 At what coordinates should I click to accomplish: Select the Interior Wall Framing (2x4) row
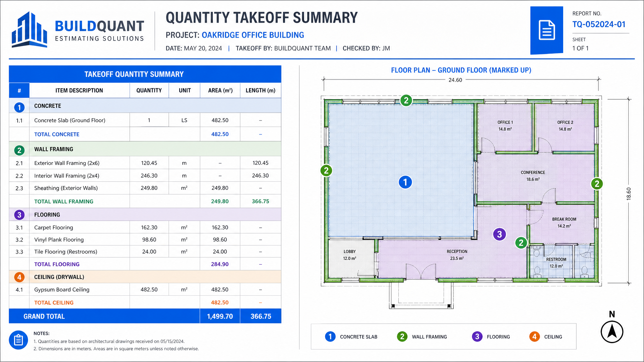(145, 175)
